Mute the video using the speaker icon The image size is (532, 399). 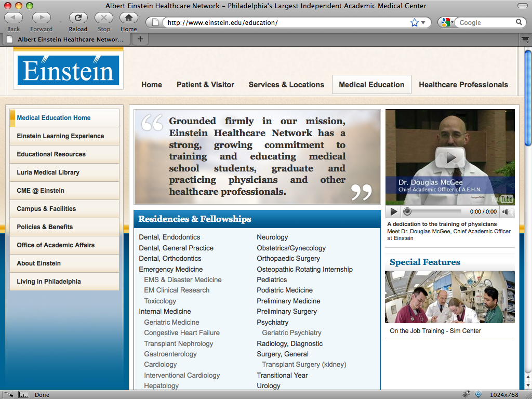pos(507,212)
